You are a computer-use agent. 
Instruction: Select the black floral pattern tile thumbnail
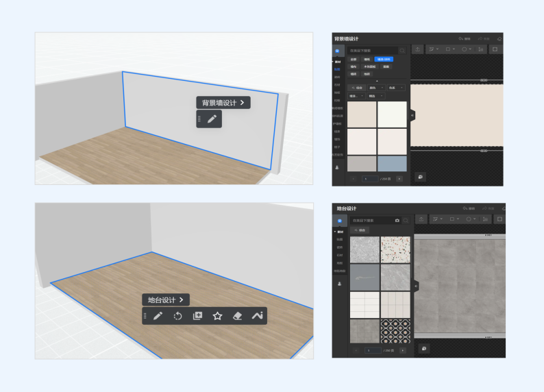(x=395, y=332)
